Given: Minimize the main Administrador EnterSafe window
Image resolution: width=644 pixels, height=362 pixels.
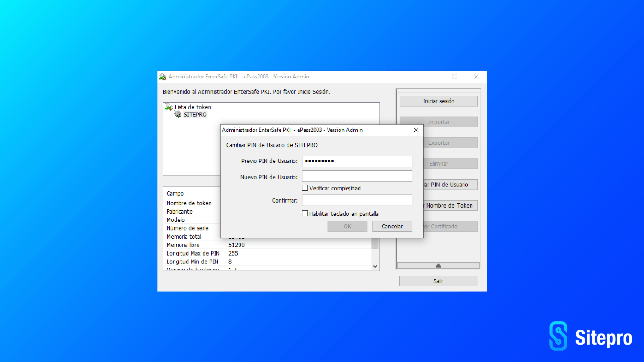Looking at the screenshot, I should point(434,77).
